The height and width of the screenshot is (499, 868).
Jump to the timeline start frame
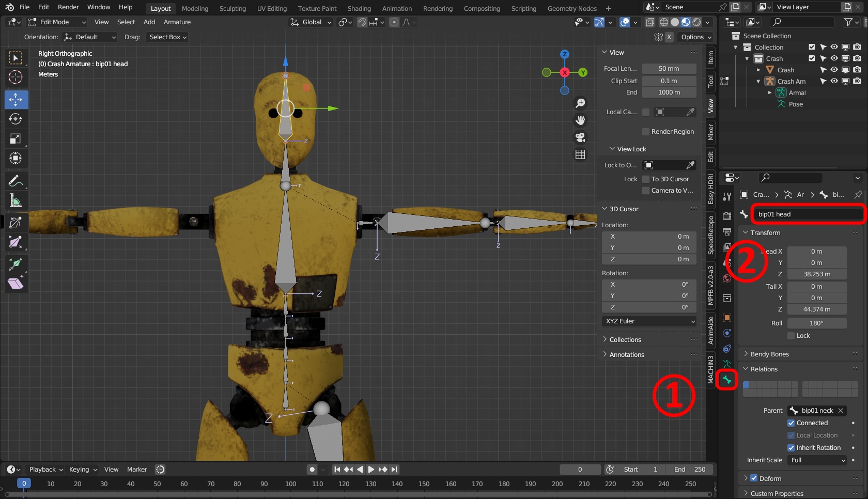337,470
